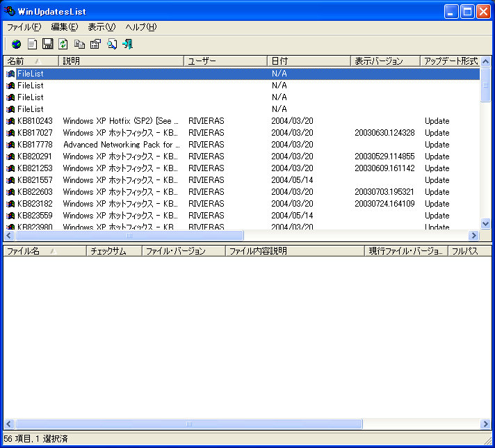Click the チェックサム column header in lower pane

(114, 251)
